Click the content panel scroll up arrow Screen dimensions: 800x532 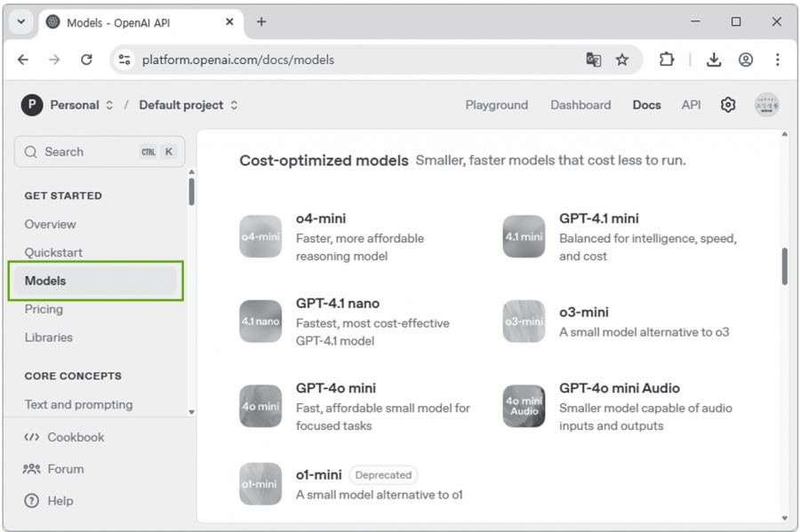tap(785, 134)
